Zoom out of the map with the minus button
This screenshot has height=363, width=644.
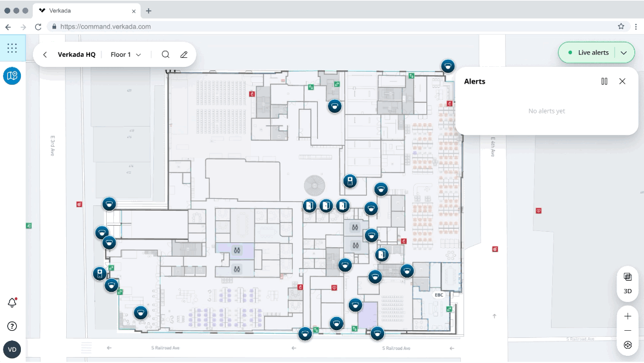coord(627,331)
